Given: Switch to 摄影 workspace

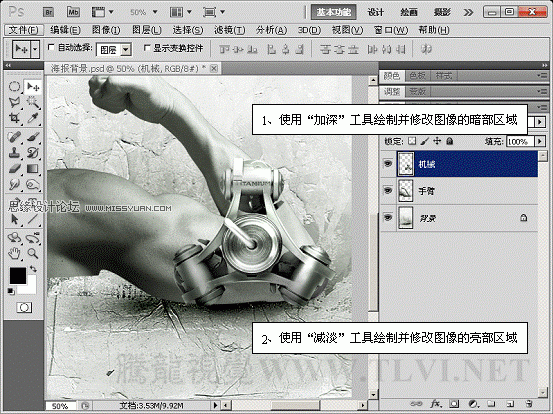Looking at the screenshot, I should 442,12.
